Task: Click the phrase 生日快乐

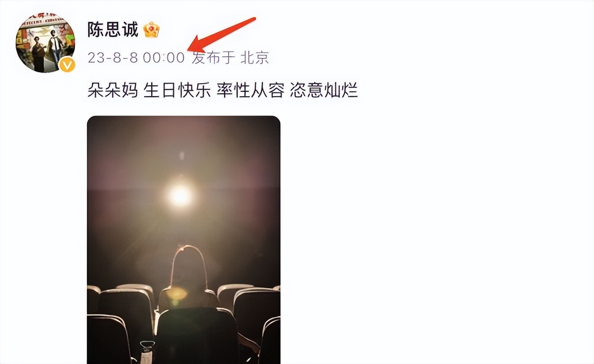Action: (x=177, y=90)
